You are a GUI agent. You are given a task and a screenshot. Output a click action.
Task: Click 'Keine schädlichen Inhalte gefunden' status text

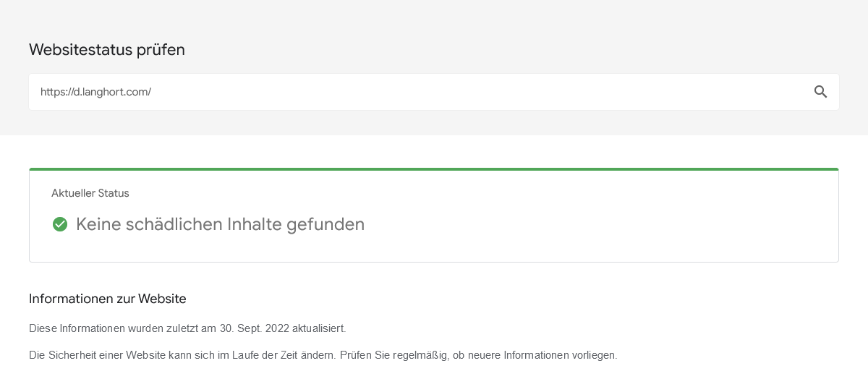pos(220,224)
